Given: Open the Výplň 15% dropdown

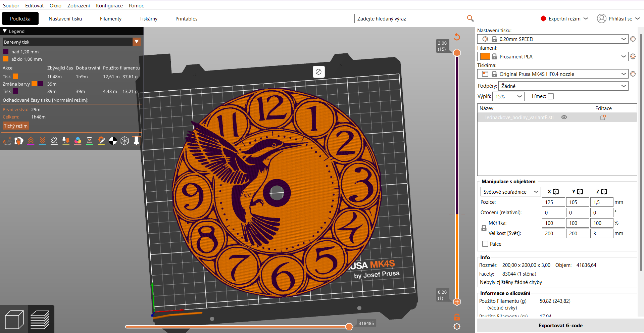Looking at the screenshot, I should [508, 96].
